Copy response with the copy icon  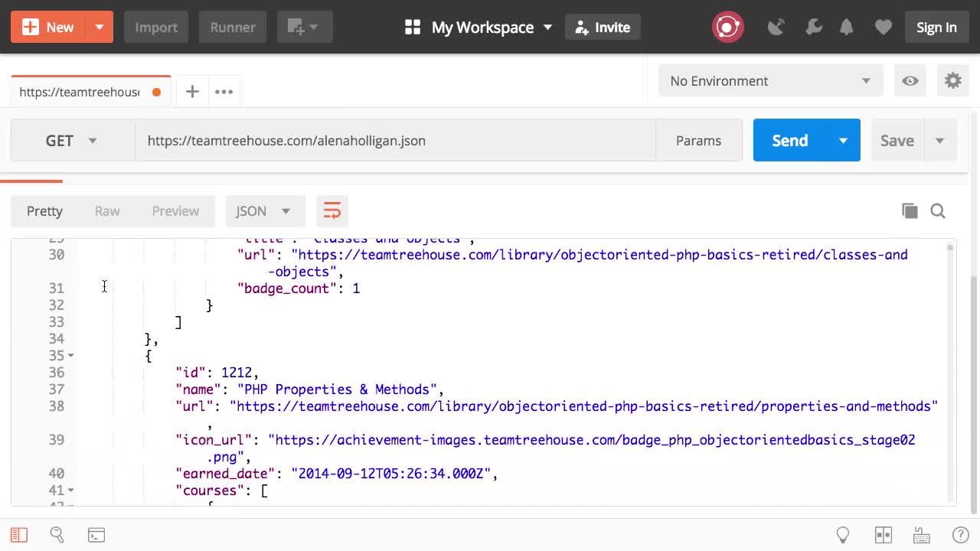coord(910,211)
